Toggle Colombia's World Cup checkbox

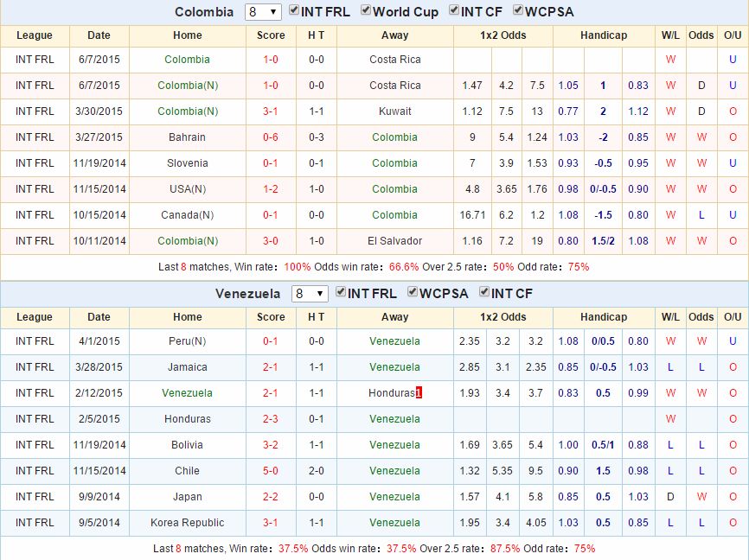[366, 10]
